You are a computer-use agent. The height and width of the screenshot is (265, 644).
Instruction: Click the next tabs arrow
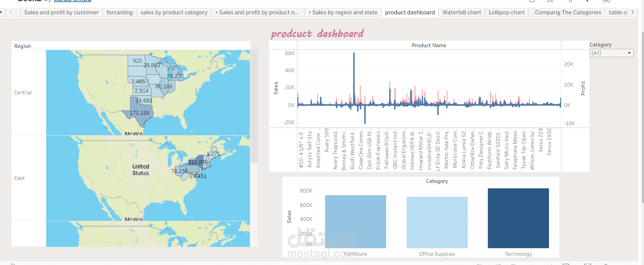[x=633, y=12]
